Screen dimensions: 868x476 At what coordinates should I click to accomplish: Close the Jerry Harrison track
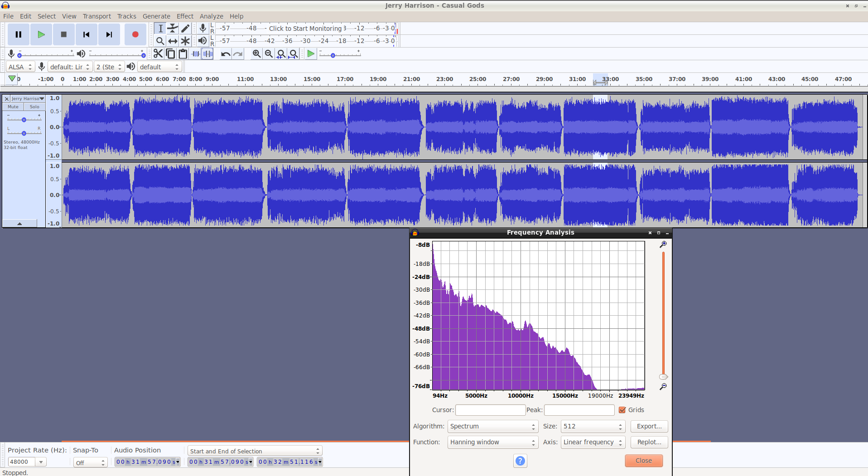(x=7, y=99)
